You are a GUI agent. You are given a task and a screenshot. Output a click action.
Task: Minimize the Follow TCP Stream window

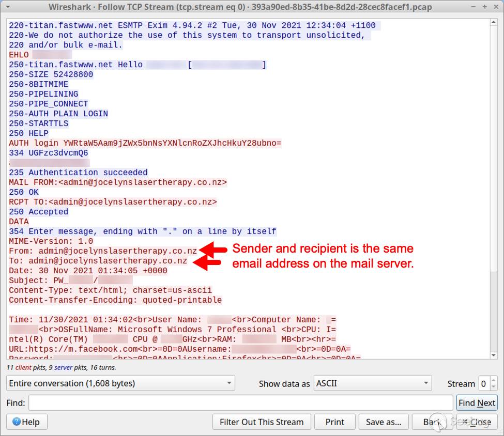point(473,7)
